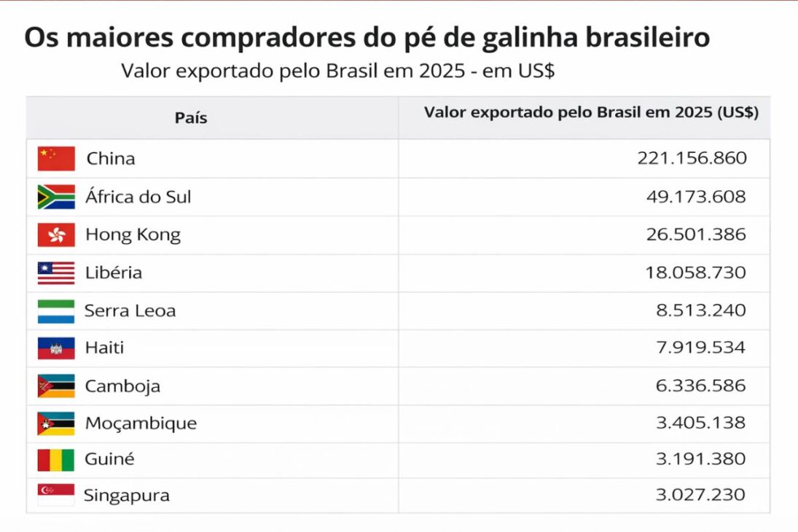Click the chart title about pé de galinha
The width and height of the screenshot is (798, 532).
[x=367, y=38]
